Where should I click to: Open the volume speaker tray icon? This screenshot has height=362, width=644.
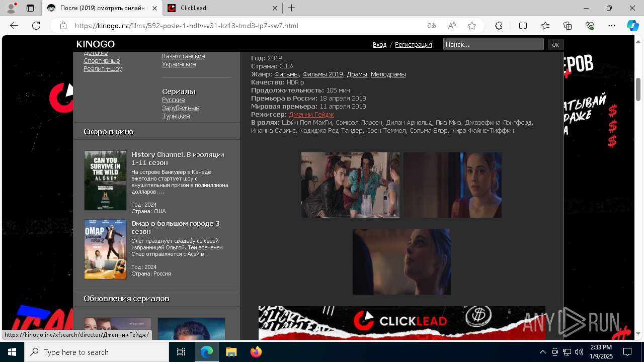579,352
